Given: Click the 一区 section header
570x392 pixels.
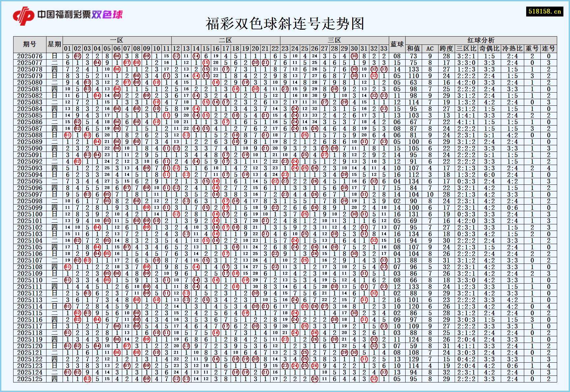Looking at the screenshot, I should point(117,40).
